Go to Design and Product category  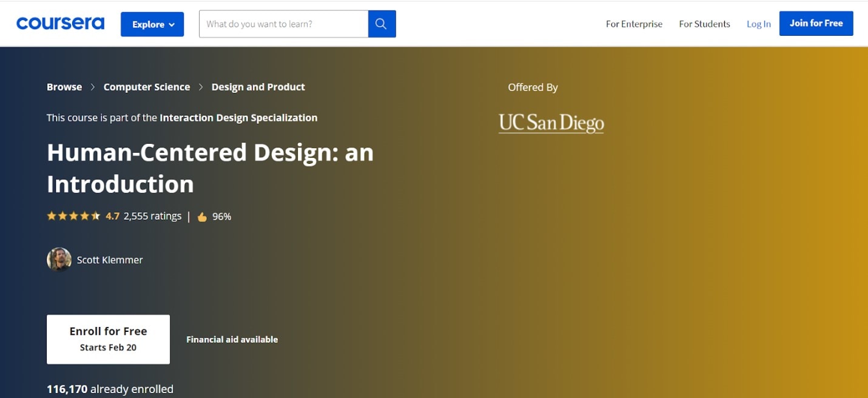coord(258,87)
